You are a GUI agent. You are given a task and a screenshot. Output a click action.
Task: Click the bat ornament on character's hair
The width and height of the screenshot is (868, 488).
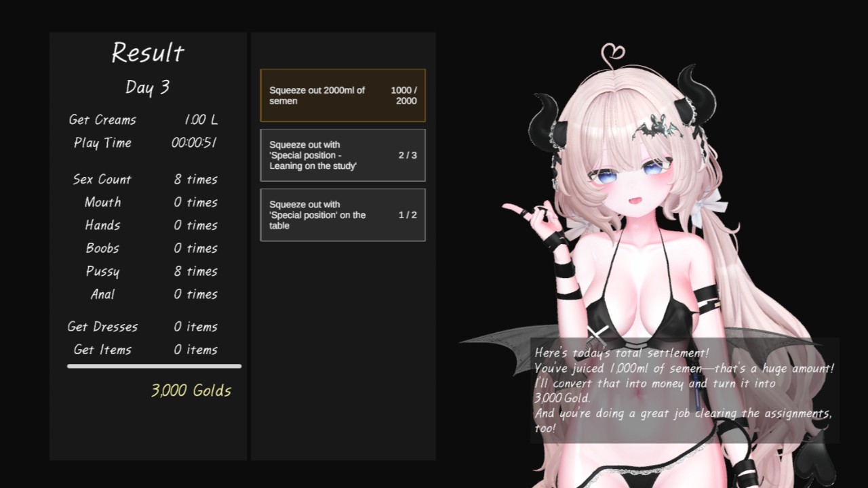pyautogui.click(x=656, y=126)
